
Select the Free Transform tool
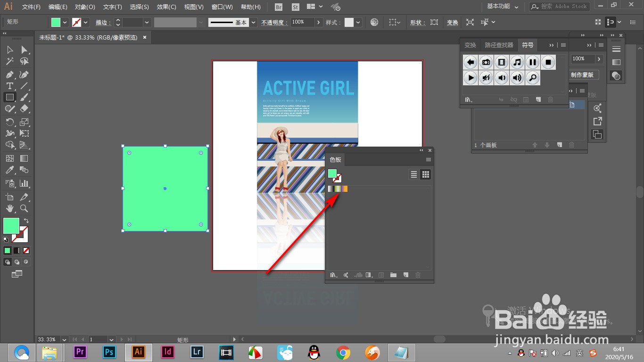point(24,133)
